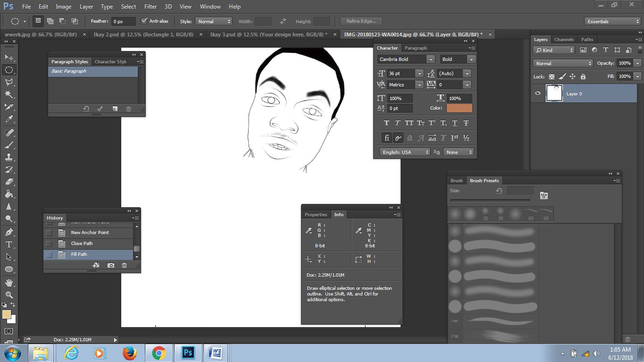The image size is (644, 362).
Task: Select the Clone Stamp tool
Action: click(9, 157)
